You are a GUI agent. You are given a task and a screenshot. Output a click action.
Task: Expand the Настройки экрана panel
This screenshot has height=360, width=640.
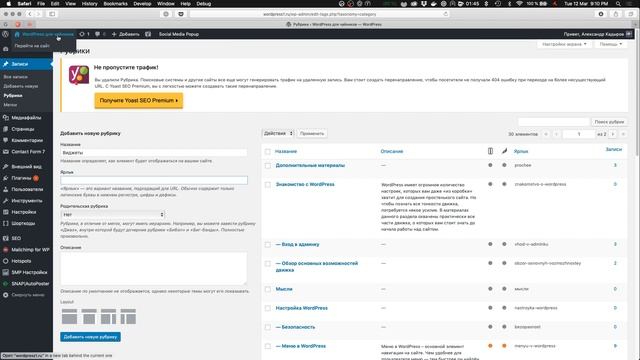pos(564,44)
